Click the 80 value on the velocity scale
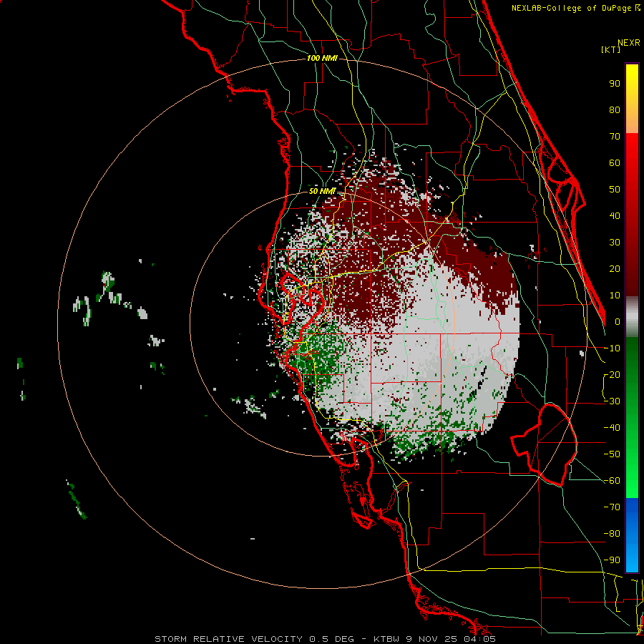The height and width of the screenshot is (644, 644). [x=615, y=110]
